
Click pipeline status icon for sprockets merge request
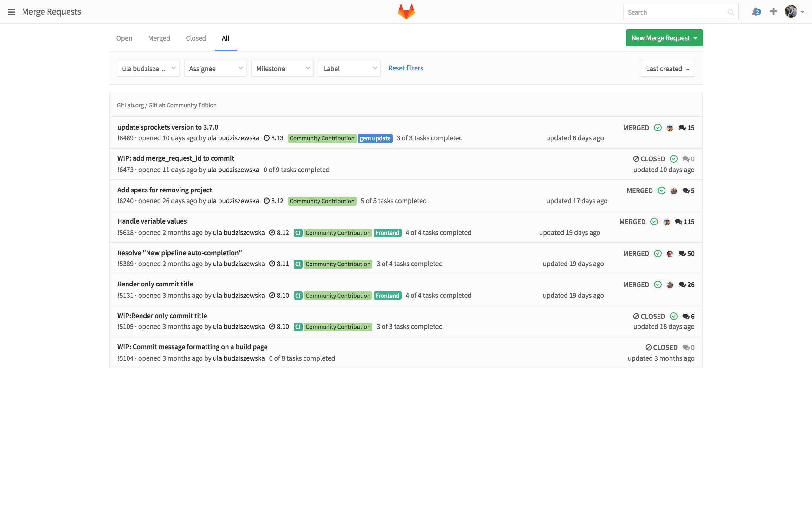658,128
